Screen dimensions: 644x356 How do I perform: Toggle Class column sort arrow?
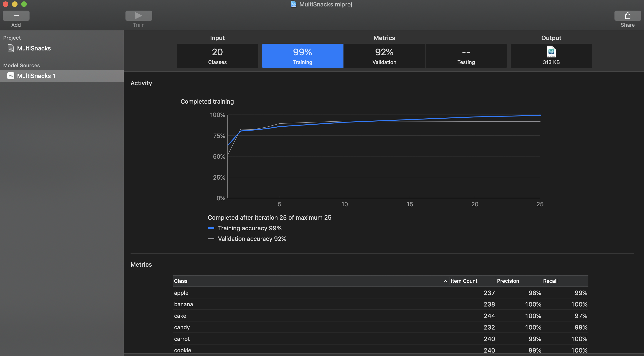pos(445,281)
